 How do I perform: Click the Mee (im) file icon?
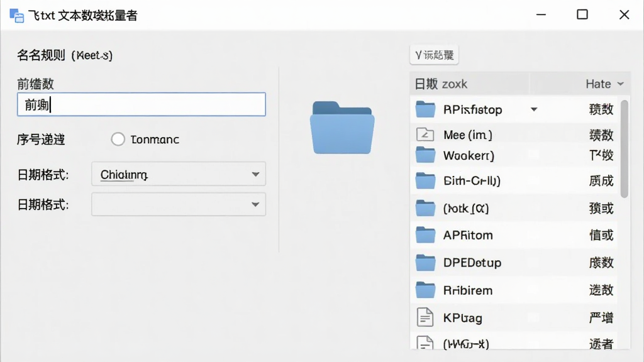(x=425, y=134)
